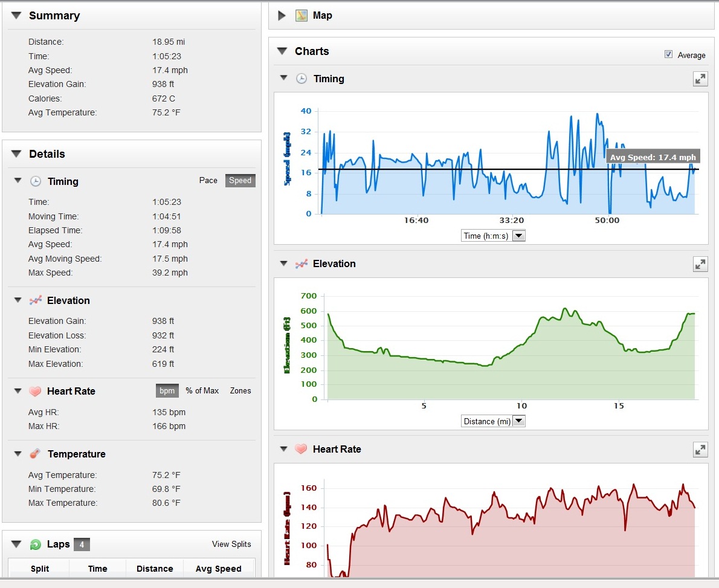Collapse the Timing chart

tap(284, 78)
